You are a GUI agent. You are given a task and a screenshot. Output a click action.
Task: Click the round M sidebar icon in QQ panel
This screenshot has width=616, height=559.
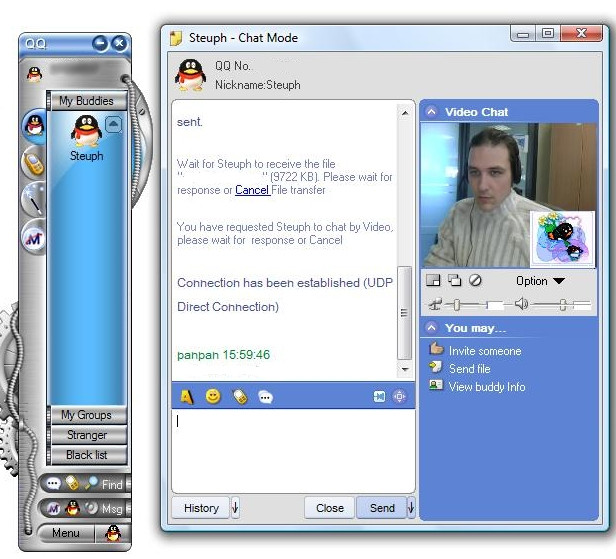point(34,238)
